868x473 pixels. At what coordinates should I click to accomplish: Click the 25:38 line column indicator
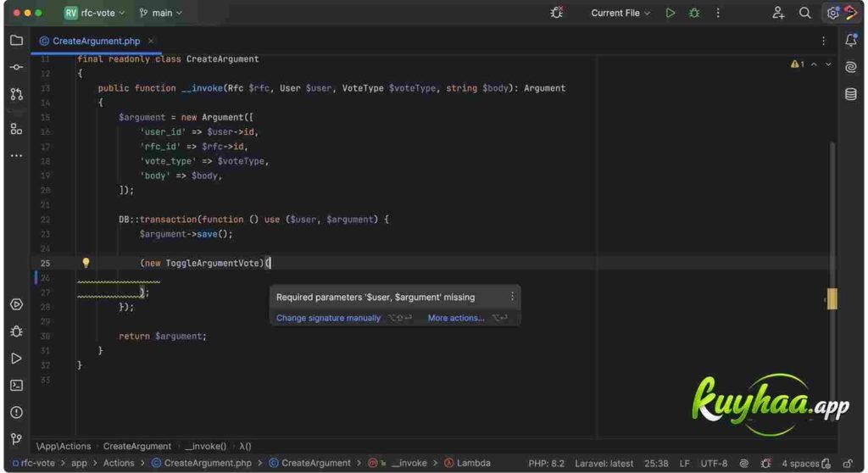[x=656, y=463]
